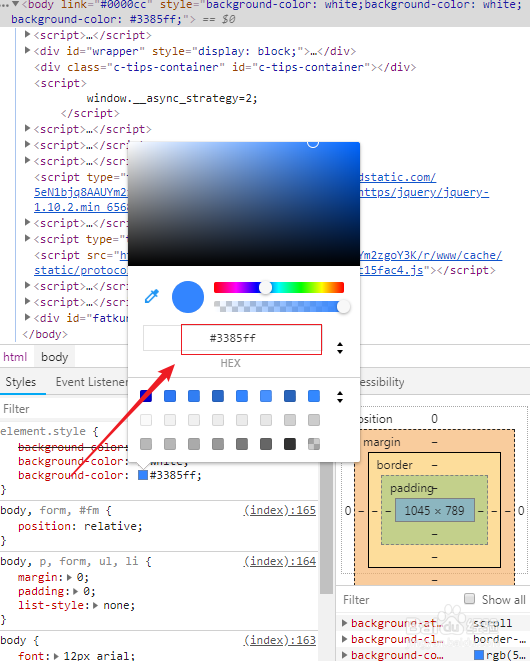
Task: Click the alpha opacity slider handle
Action: (344, 306)
